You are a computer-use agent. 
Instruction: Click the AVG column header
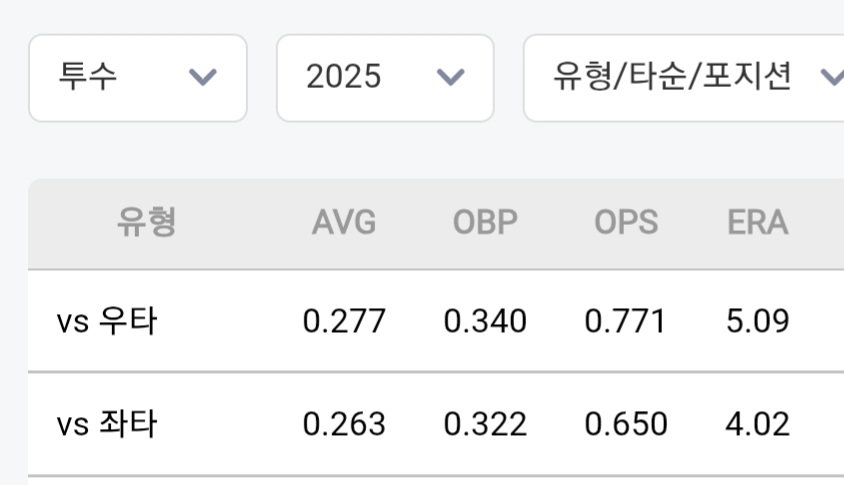tap(344, 222)
